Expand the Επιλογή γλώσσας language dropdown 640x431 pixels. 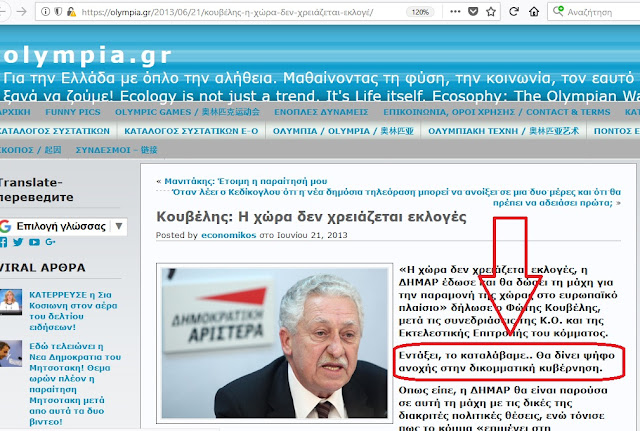[x=63, y=226]
